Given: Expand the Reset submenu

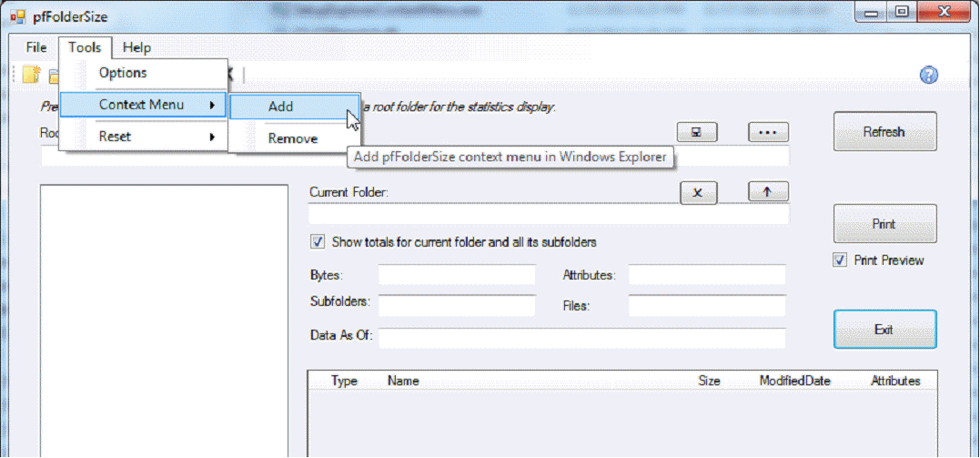Looking at the screenshot, I should [x=144, y=137].
